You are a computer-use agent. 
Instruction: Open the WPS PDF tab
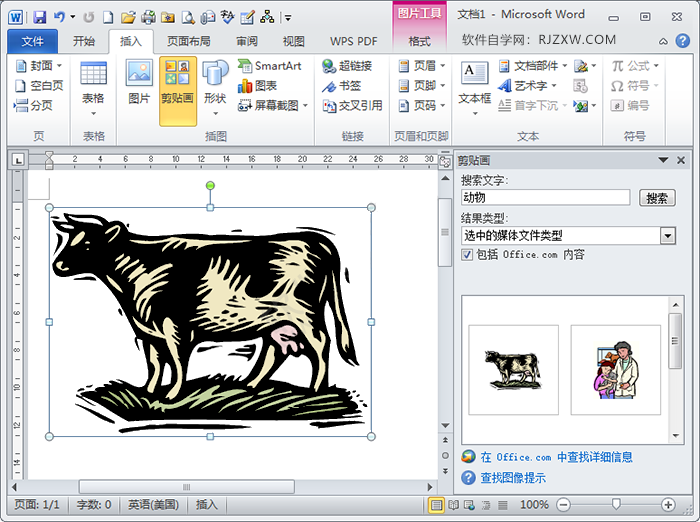click(354, 42)
